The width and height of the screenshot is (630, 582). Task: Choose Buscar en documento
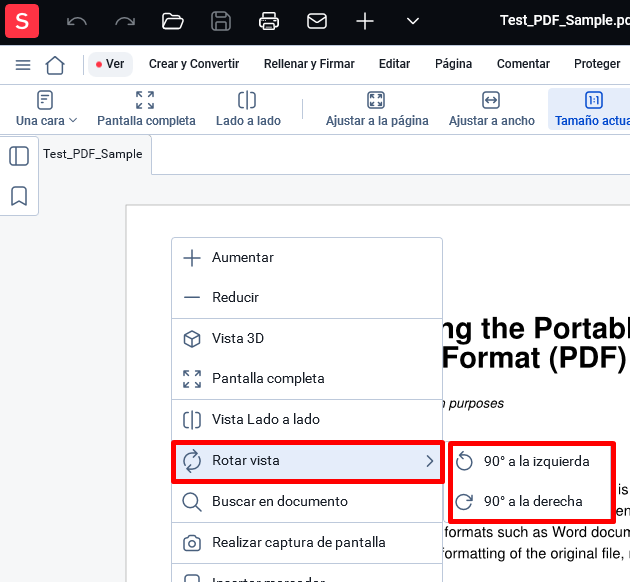pyautogui.click(x=307, y=502)
